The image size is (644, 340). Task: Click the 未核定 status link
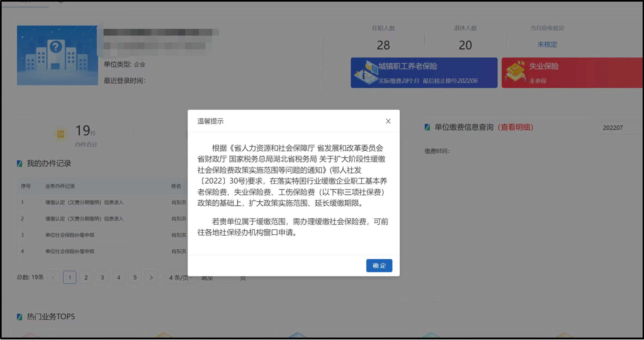[547, 45]
